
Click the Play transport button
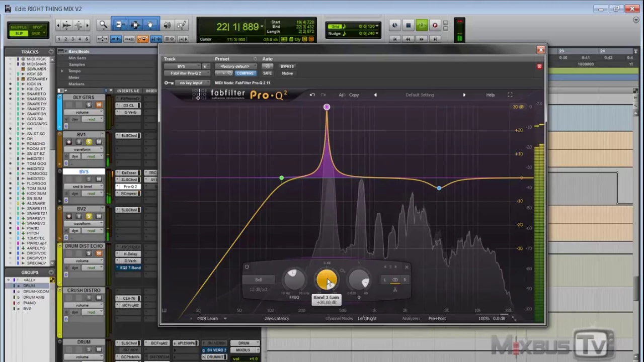point(422,25)
